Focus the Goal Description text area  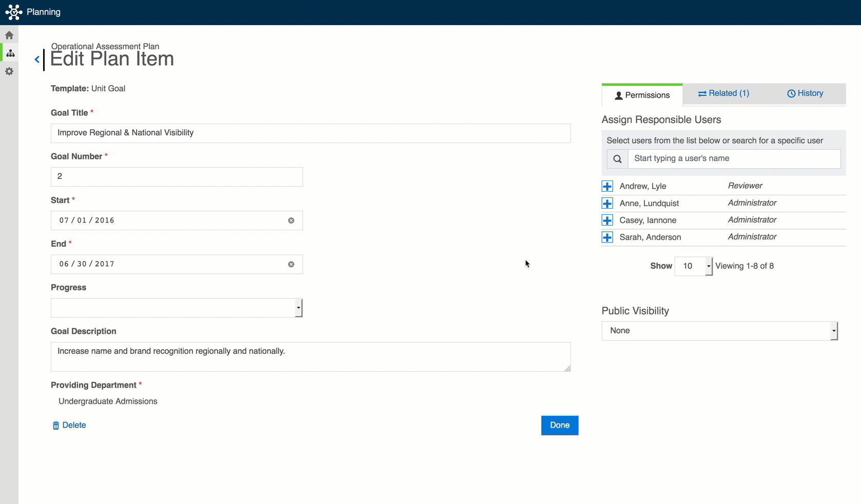click(310, 356)
